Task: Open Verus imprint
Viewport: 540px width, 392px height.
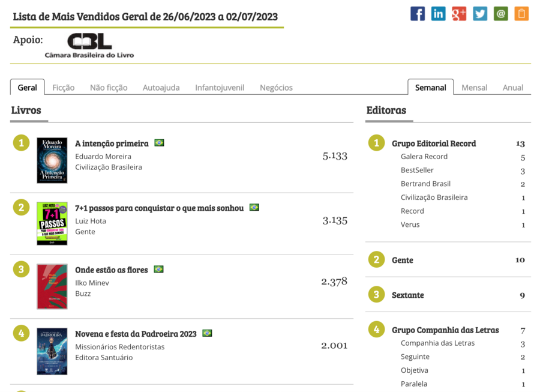Action: (410, 225)
